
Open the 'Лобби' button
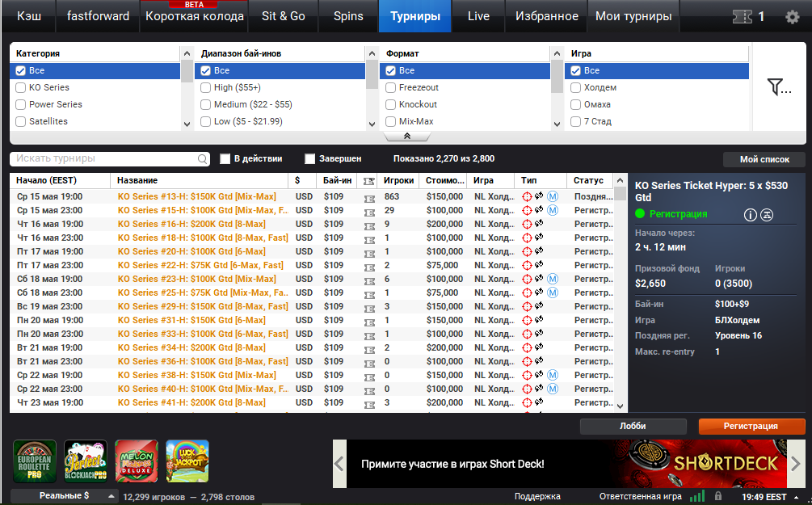click(x=633, y=427)
